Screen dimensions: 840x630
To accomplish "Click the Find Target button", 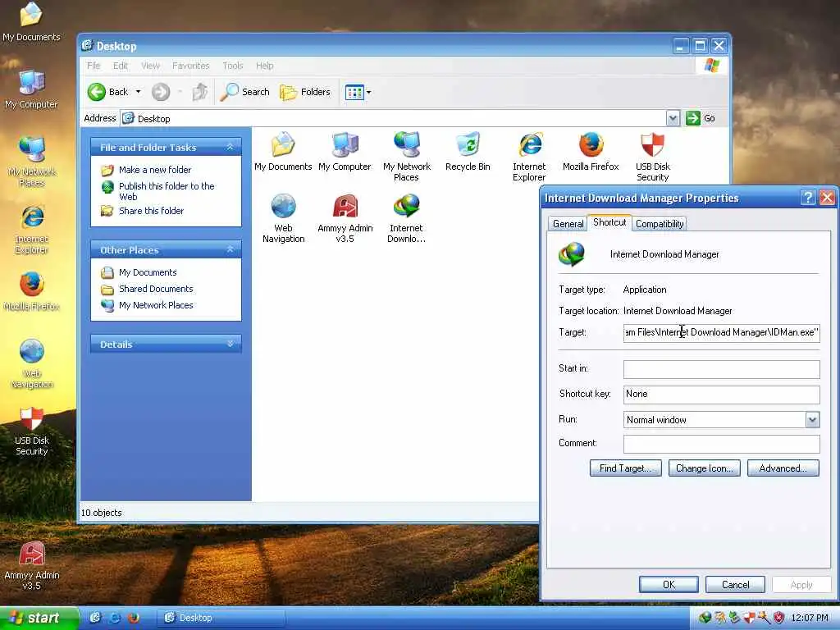I will [x=625, y=468].
